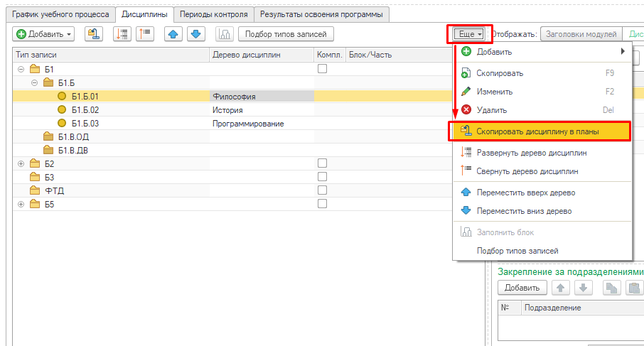
Task: Choose Скопировать дисциплину в планы from menu
Action: tap(539, 131)
